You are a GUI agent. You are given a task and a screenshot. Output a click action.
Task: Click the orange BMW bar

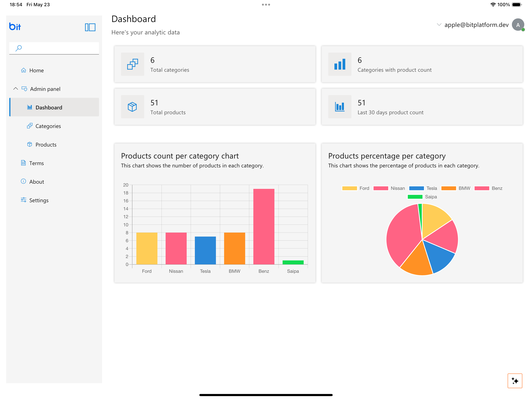coord(234,248)
